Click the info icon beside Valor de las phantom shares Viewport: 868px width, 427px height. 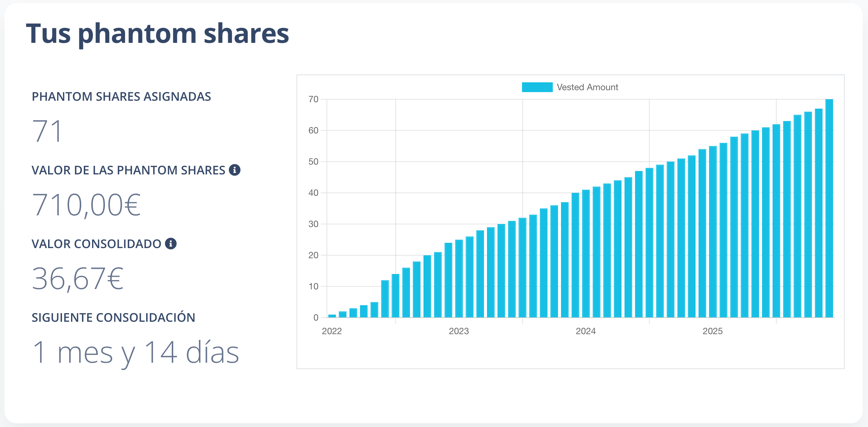[x=235, y=170]
